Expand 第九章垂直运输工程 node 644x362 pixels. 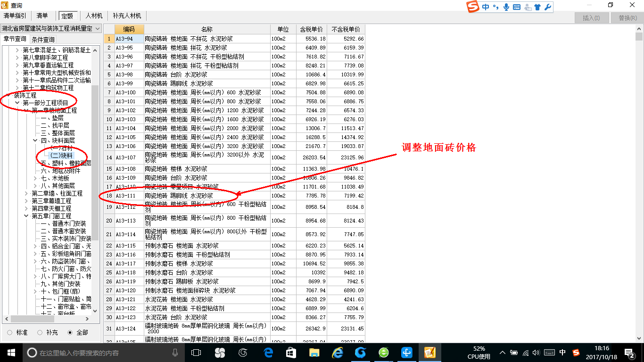point(18,65)
